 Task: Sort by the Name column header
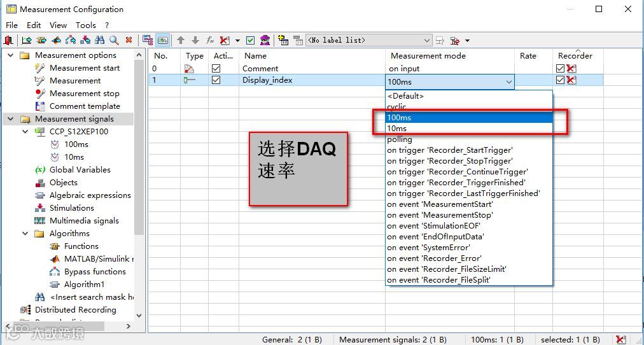(312, 56)
